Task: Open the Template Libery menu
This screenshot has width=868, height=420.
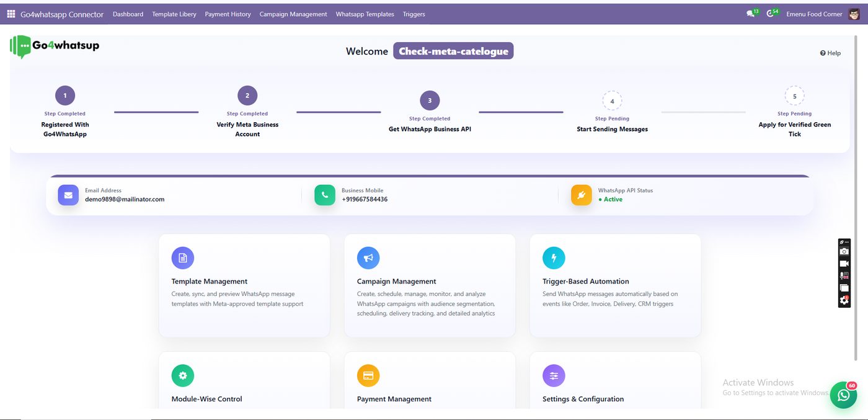Action: (x=174, y=14)
